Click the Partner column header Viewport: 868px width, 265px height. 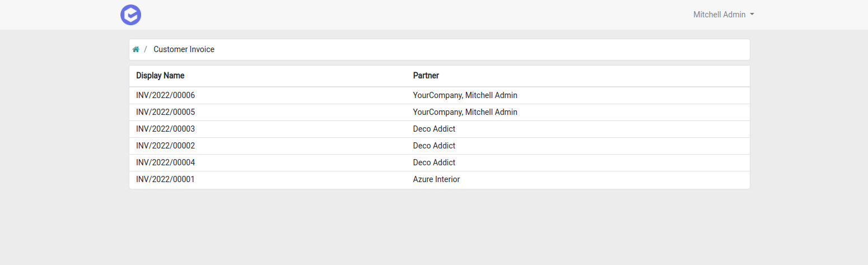click(426, 76)
